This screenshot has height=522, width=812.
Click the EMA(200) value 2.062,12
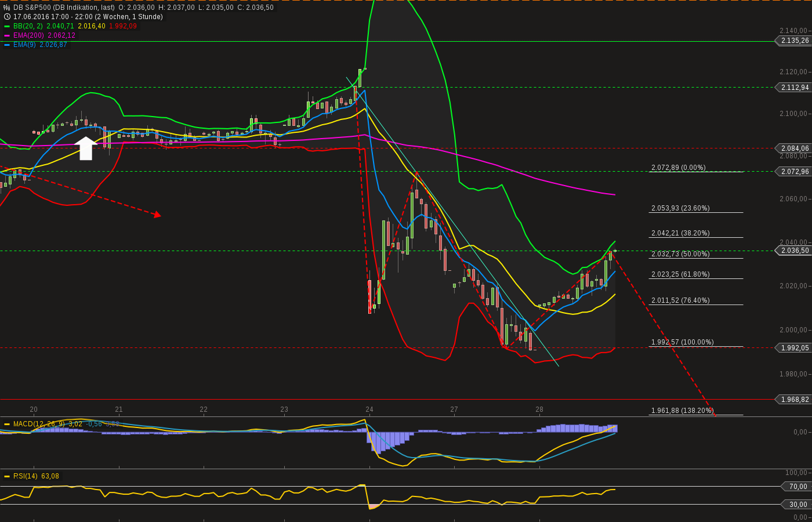point(61,35)
